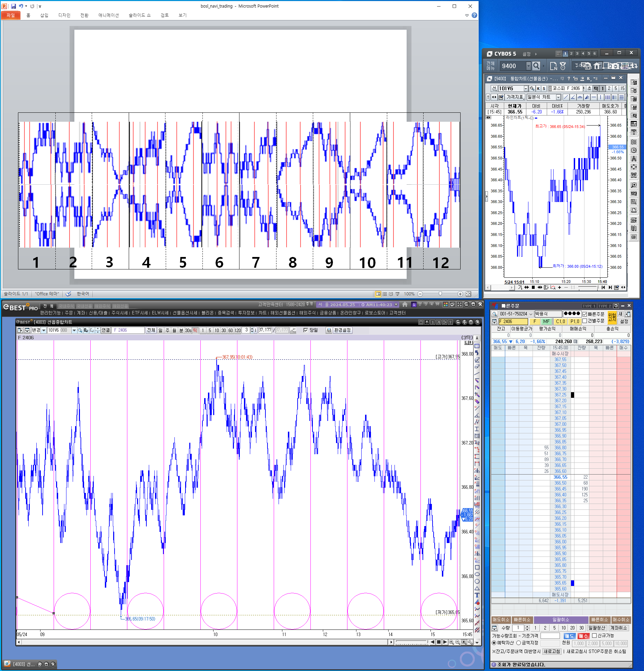Open the account 001-51-750204 dropdown

530,314
